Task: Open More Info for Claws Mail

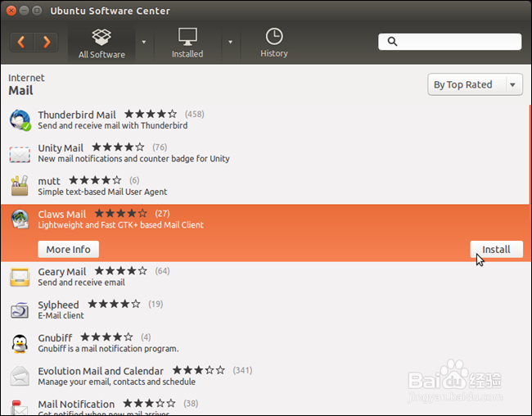Action: [x=68, y=250]
